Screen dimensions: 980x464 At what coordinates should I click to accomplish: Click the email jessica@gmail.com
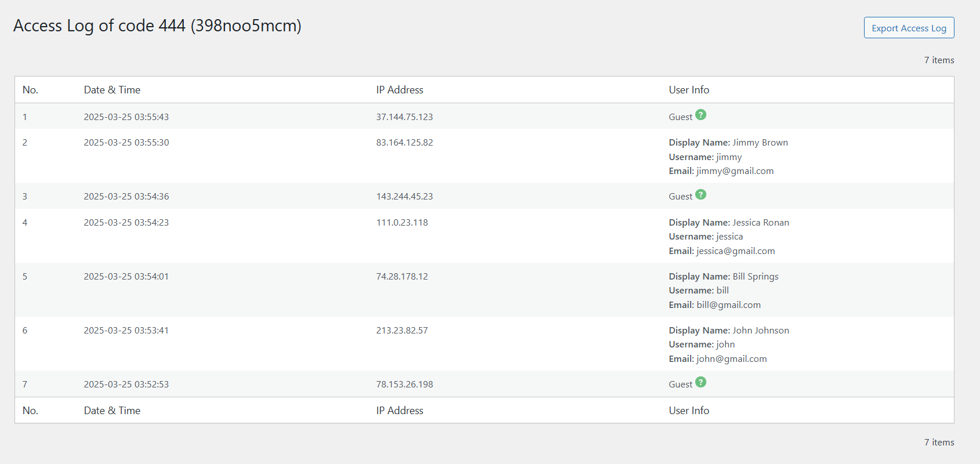pos(735,251)
